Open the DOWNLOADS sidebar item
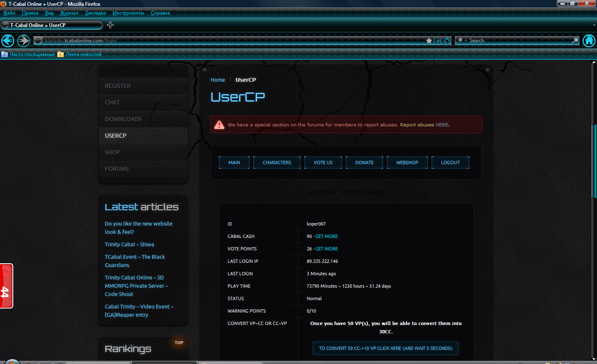Viewport: 597px width, 364px height. coord(143,119)
